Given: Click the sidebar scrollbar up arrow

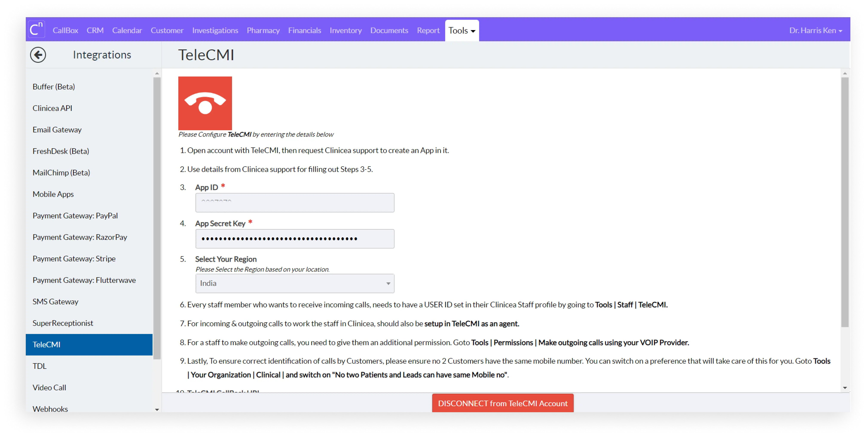Looking at the screenshot, I should [x=157, y=73].
